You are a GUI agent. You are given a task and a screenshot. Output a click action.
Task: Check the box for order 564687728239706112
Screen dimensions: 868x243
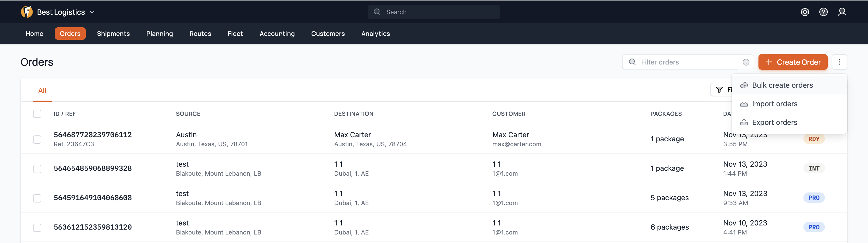37,139
